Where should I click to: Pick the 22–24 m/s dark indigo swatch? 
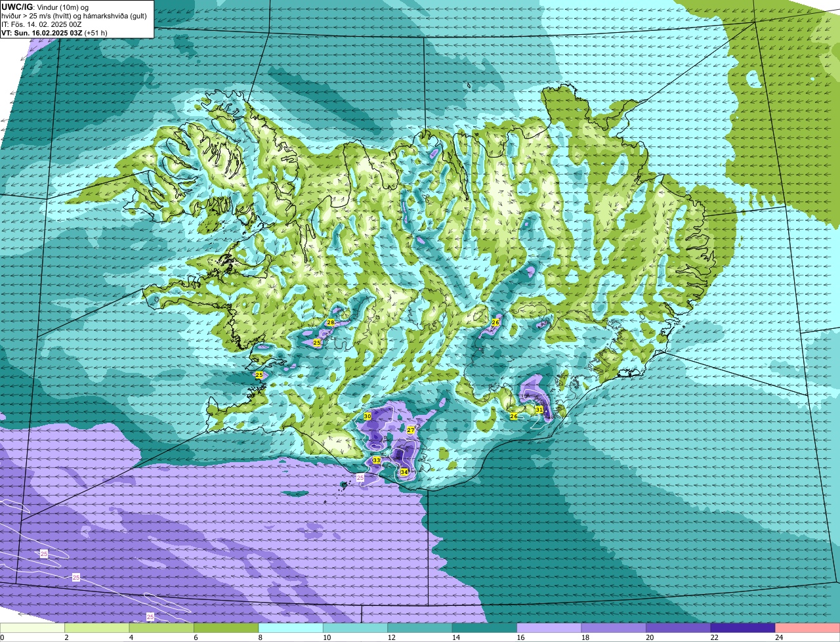click(x=743, y=628)
